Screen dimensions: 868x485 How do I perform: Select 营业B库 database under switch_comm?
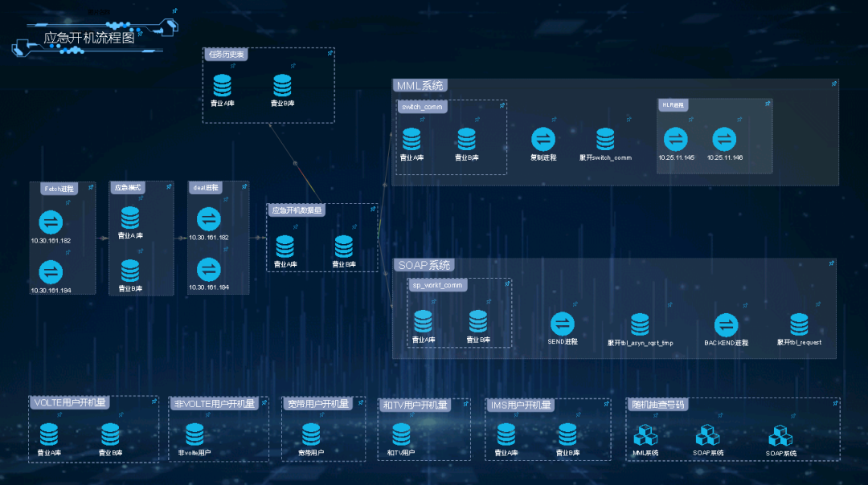[x=467, y=140]
